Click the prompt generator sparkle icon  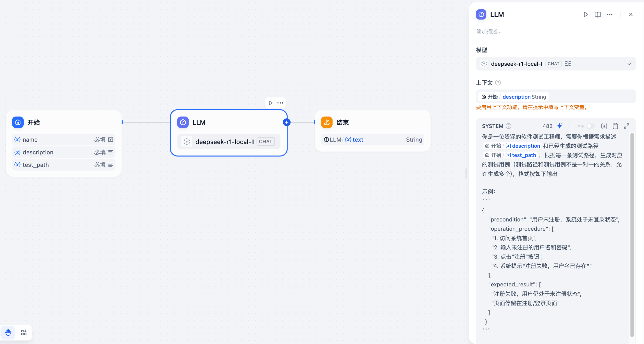click(560, 126)
